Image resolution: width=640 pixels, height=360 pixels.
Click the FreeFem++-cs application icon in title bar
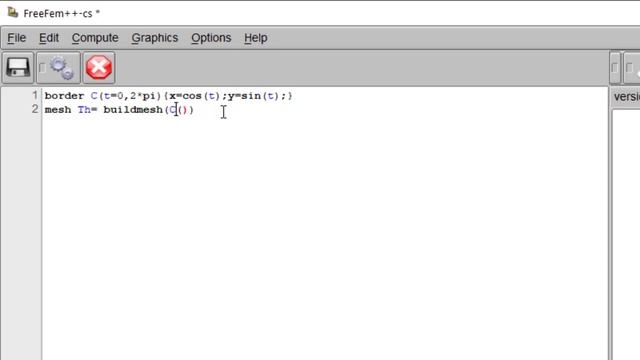click(x=13, y=12)
